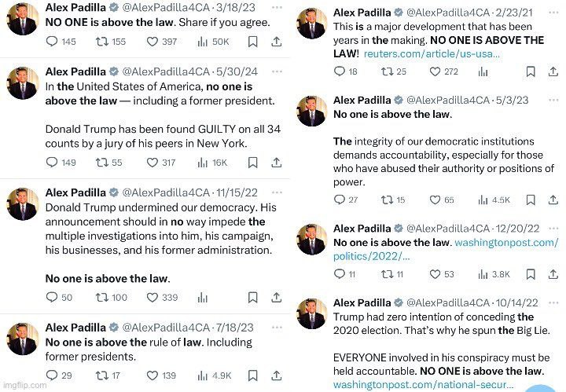Share the 11/15/22 tweet
The image size is (566, 392).
tap(277, 297)
